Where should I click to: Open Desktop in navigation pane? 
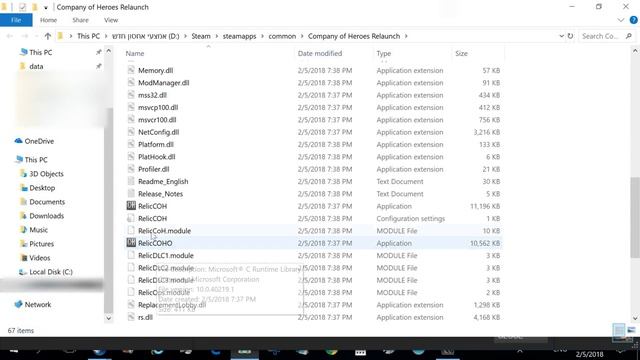tap(42, 188)
